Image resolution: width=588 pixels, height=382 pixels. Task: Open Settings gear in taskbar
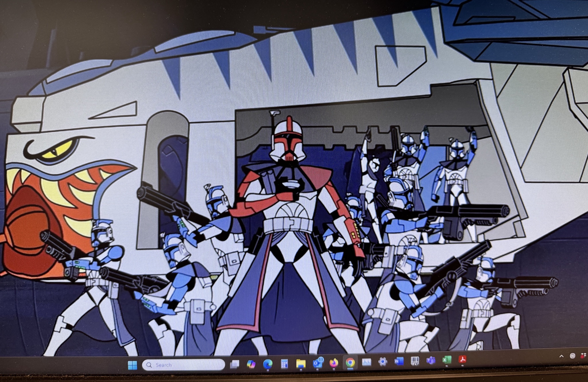pos(382,362)
